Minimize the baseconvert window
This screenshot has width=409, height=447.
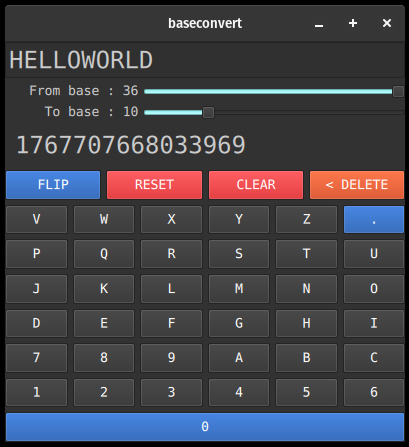point(319,24)
